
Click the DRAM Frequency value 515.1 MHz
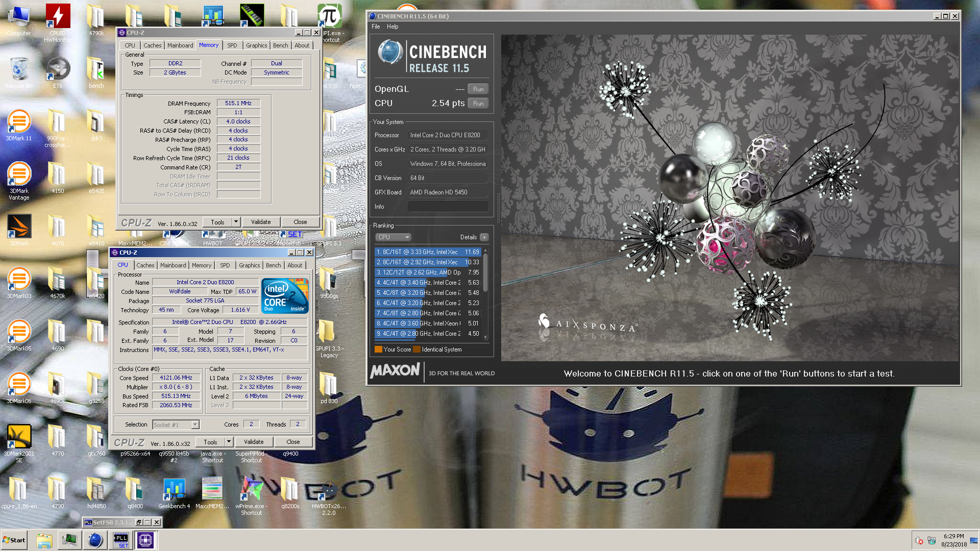(238, 103)
